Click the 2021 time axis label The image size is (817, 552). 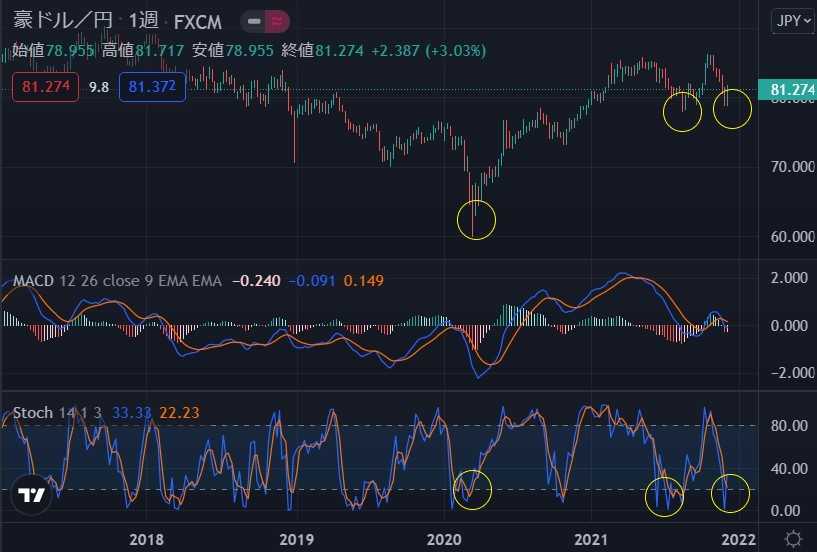tap(591, 539)
